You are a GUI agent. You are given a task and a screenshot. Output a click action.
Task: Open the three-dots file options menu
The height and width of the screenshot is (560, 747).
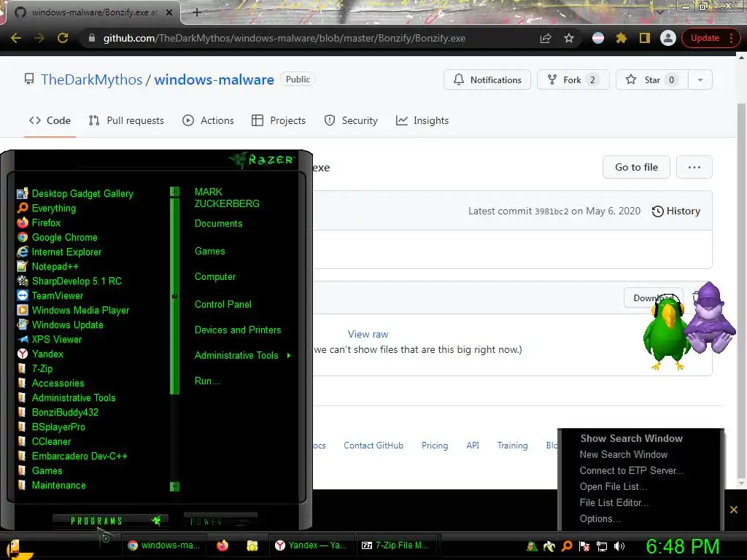tap(694, 167)
